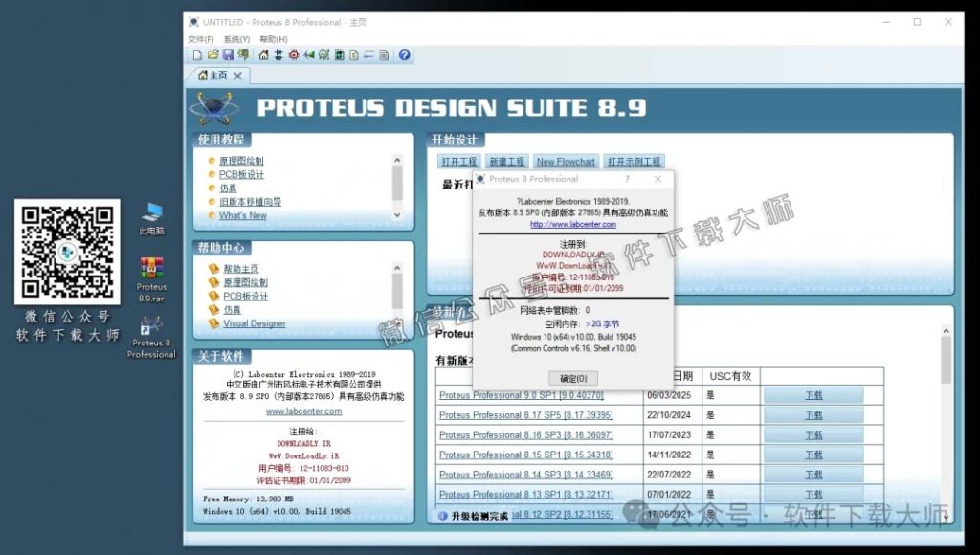Select the Proteus 8.9.rar desktop icon

click(x=150, y=268)
